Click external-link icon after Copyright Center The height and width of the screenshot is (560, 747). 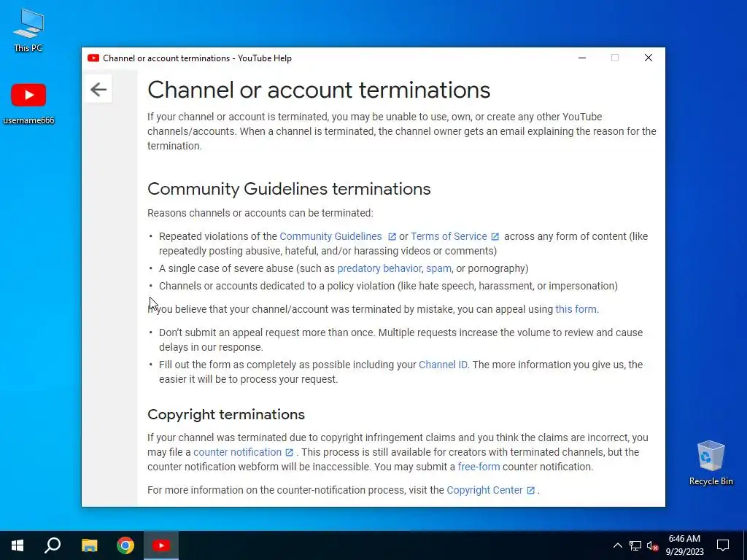click(531, 491)
